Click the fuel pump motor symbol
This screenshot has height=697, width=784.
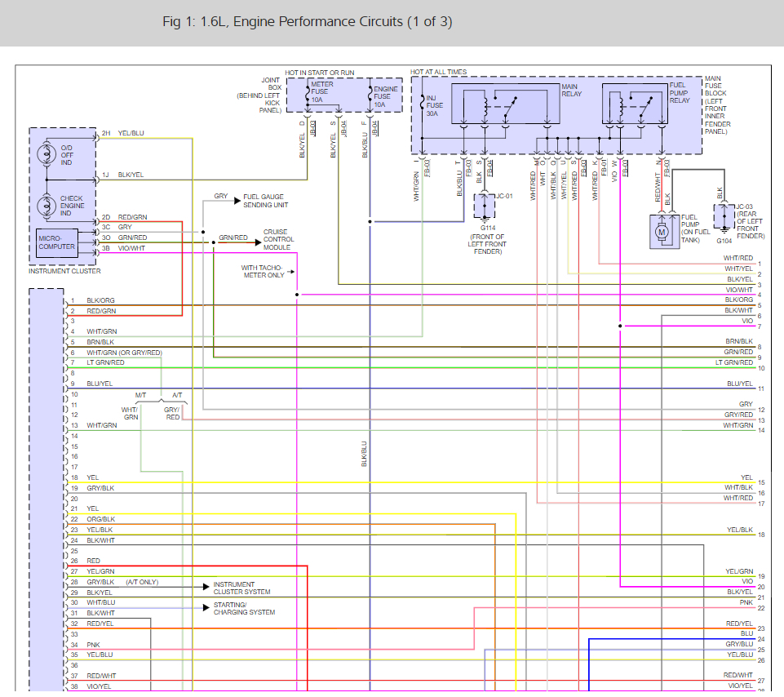coord(662,233)
